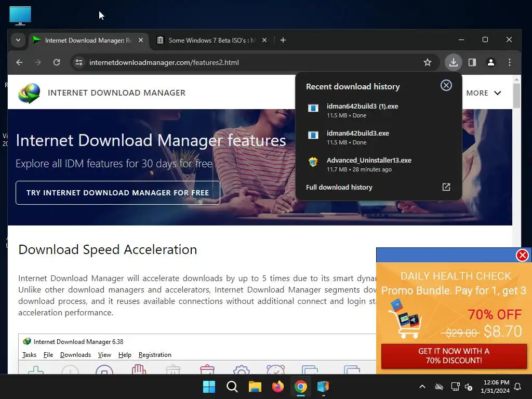Reload the current page

coord(57,62)
